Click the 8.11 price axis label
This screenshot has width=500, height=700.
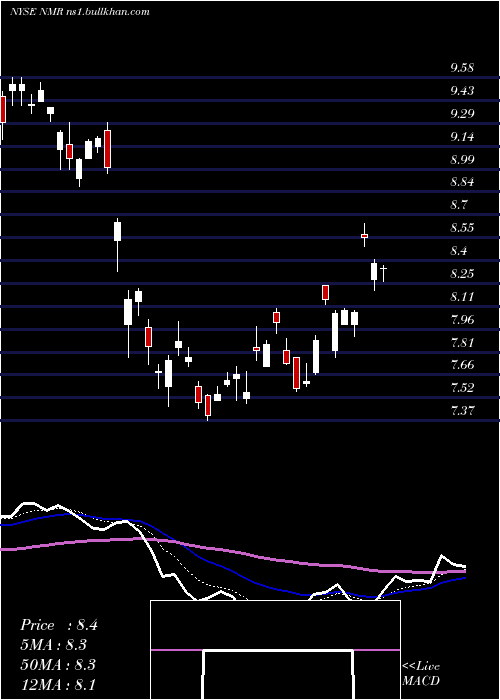(462, 297)
